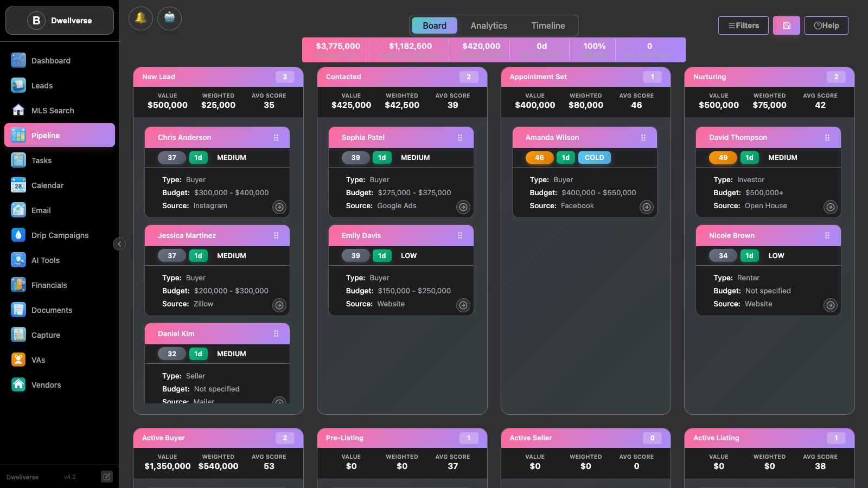This screenshot has height=488, width=868.
Task: Switch to the Analytics tab
Action: click(x=489, y=25)
